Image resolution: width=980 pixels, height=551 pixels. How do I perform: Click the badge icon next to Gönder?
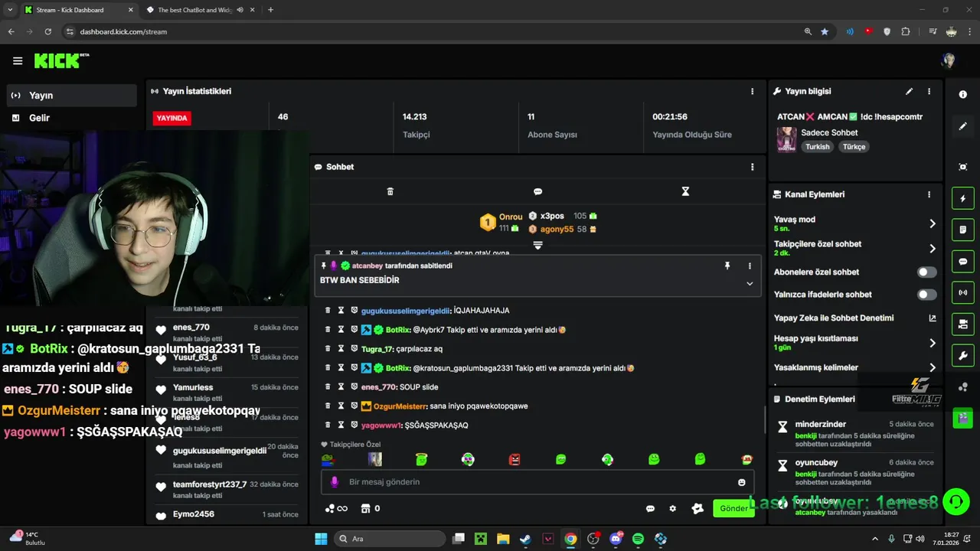click(697, 508)
